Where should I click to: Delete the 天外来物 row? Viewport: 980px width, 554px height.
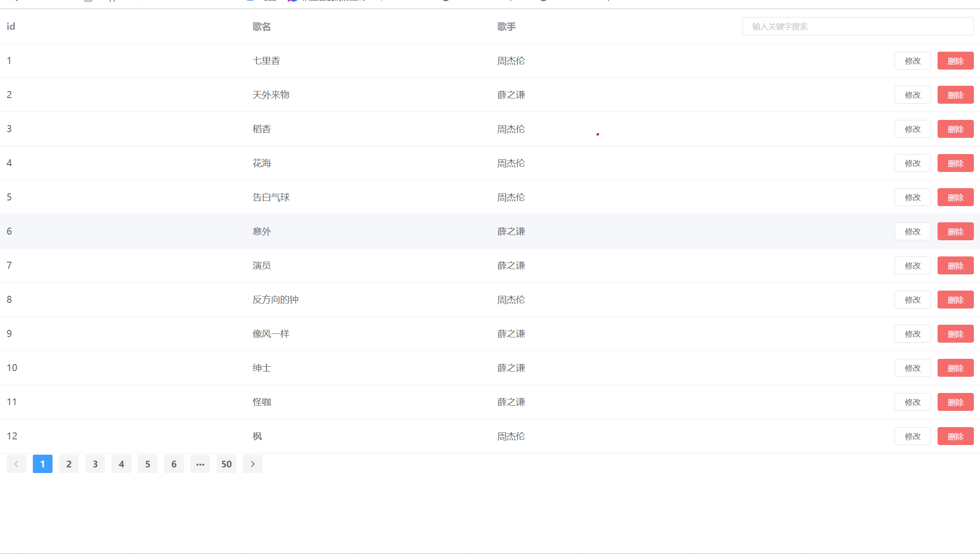point(955,95)
